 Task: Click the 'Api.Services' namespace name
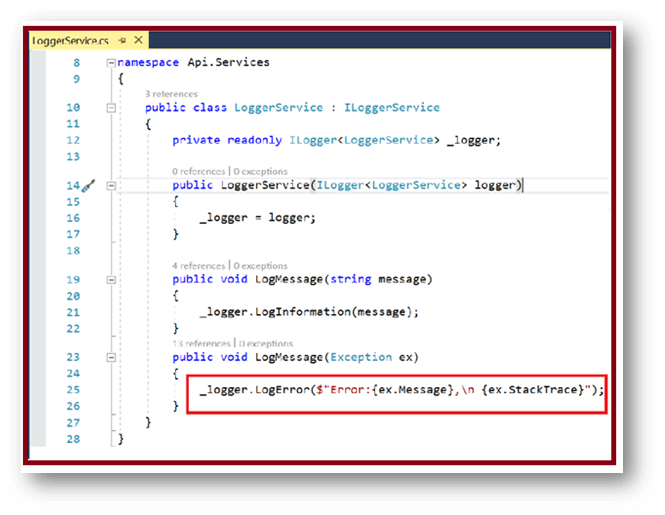click(x=229, y=62)
